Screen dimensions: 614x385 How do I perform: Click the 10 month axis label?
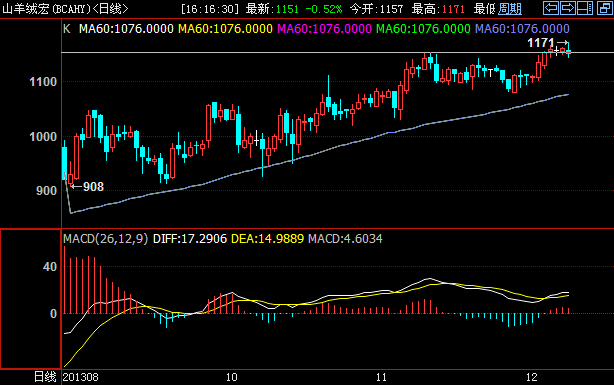pyautogui.click(x=231, y=377)
